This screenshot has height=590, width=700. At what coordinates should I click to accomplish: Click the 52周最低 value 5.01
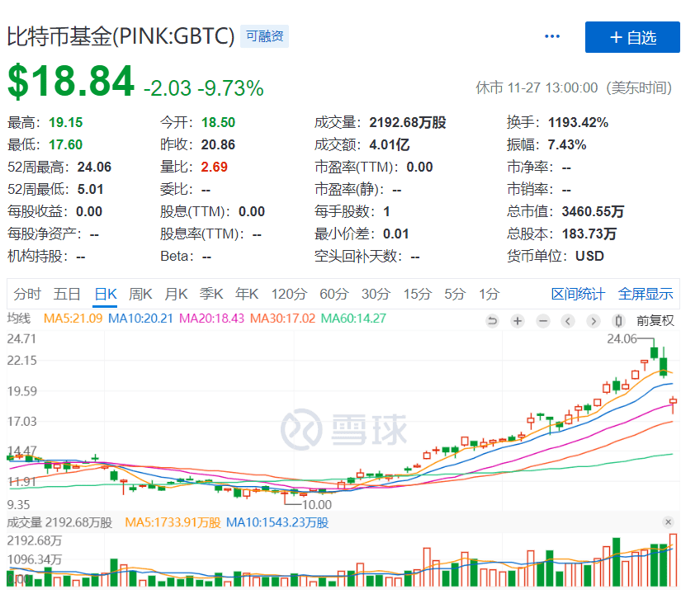(90, 189)
